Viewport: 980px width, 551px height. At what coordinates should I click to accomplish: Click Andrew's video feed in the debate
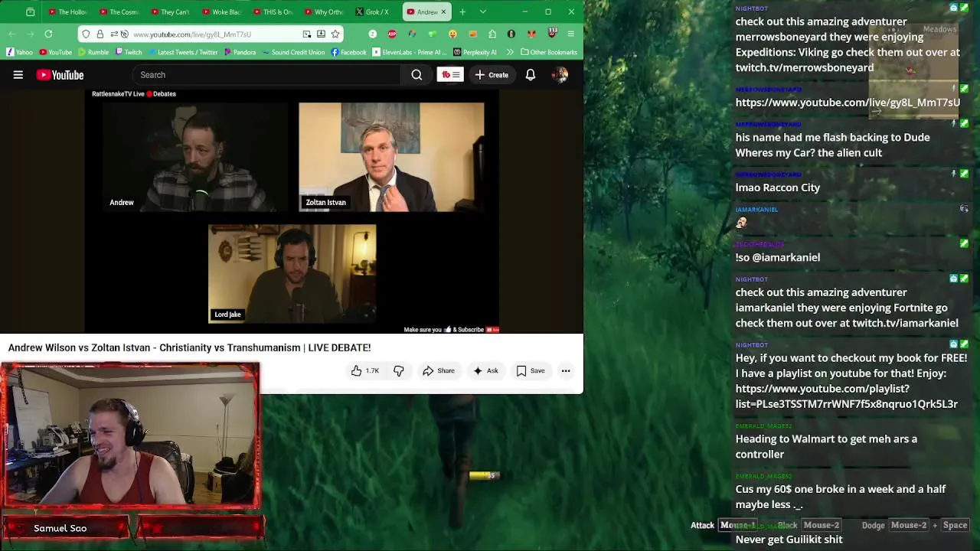coord(195,157)
